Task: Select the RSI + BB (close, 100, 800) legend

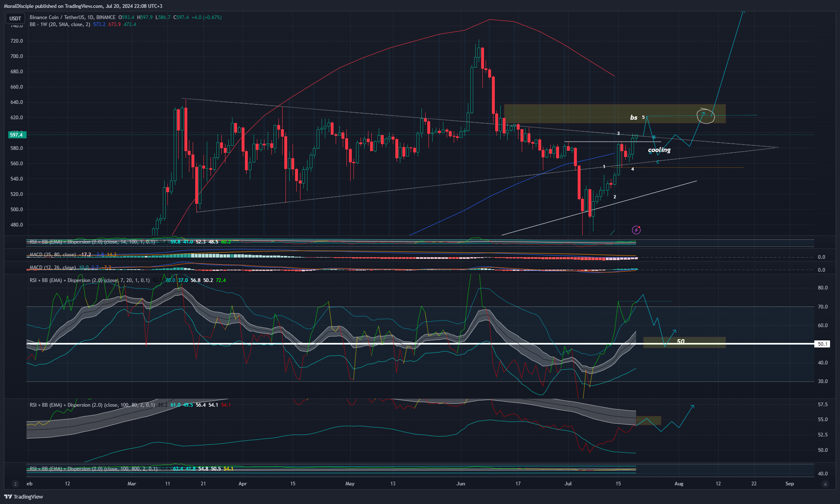Action: [94, 469]
